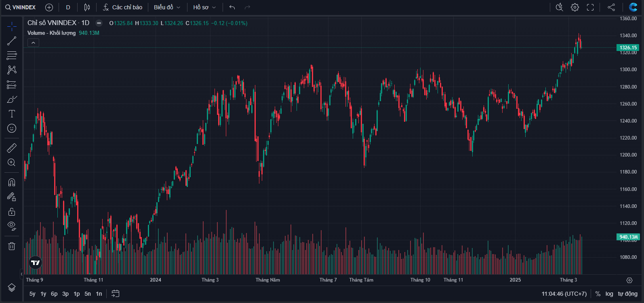Click the zoom in tool
This screenshot has height=303, width=644.
(12, 163)
